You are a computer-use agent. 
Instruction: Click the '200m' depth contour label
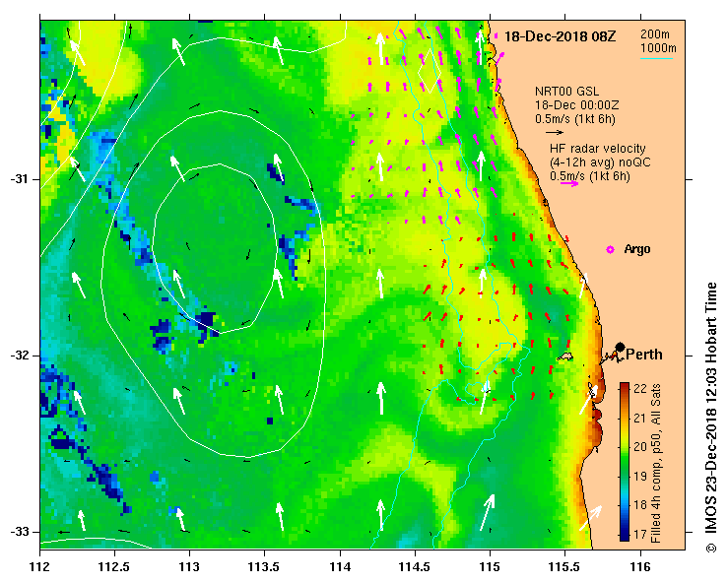(x=655, y=34)
